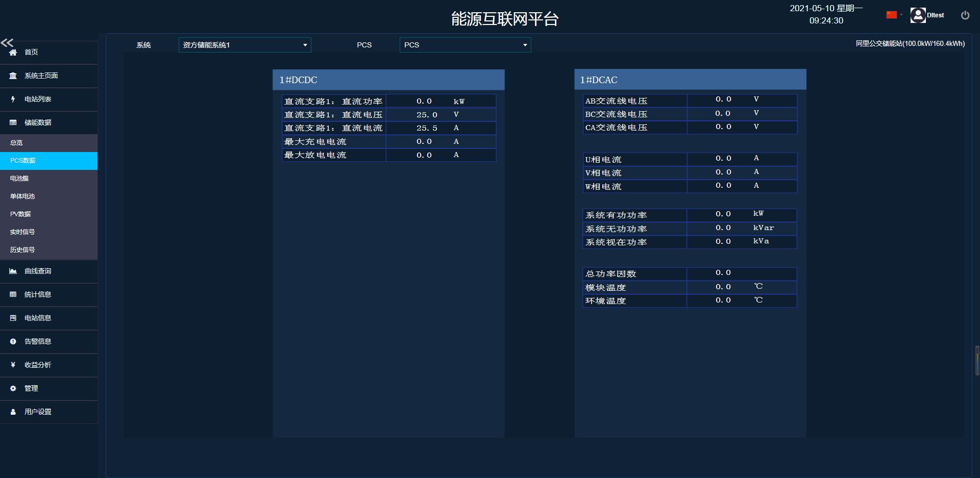980x478 pixels.
Task: Click the power logout icon
Action: (965, 15)
